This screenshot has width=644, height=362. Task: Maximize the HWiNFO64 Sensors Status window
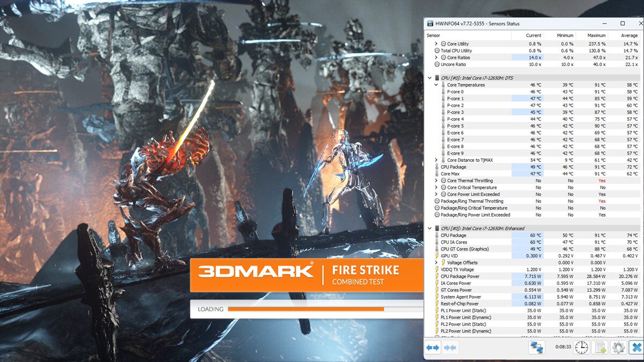click(x=623, y=24)
